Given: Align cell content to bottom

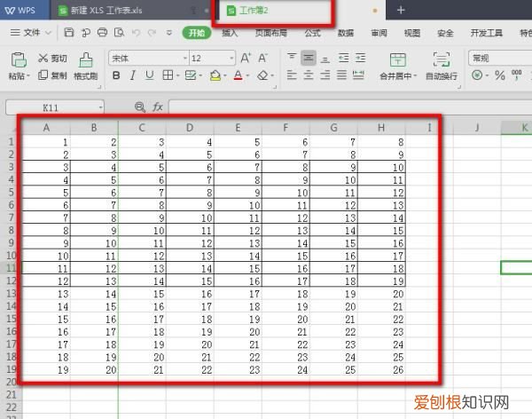Looking at the screenshot, I should tap(325, 58).
